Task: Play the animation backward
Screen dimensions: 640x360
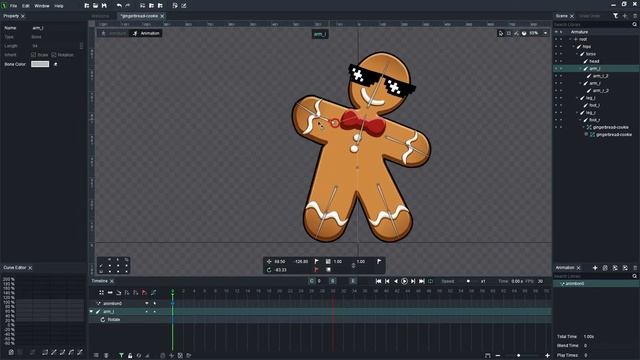Action: [x=396, y=281]
